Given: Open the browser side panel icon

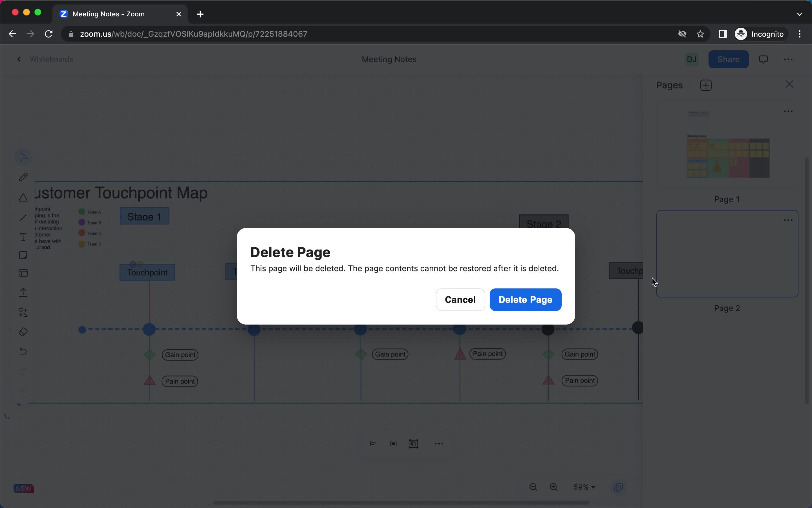Looking at the screenshot, I should tap(722, 34).
